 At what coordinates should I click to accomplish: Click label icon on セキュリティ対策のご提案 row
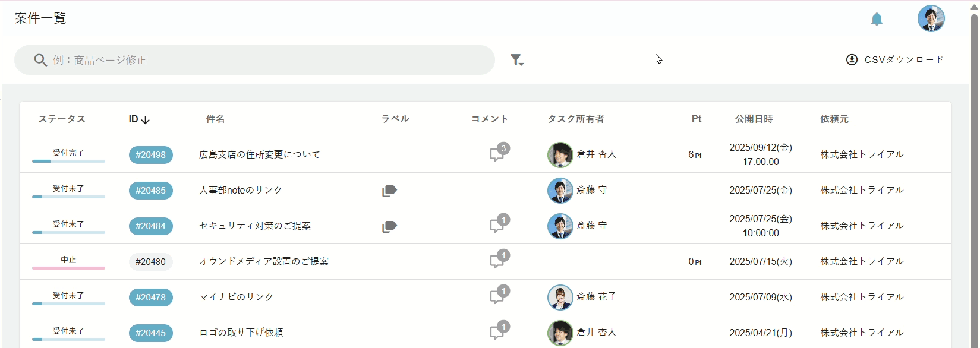pos(389,226)
